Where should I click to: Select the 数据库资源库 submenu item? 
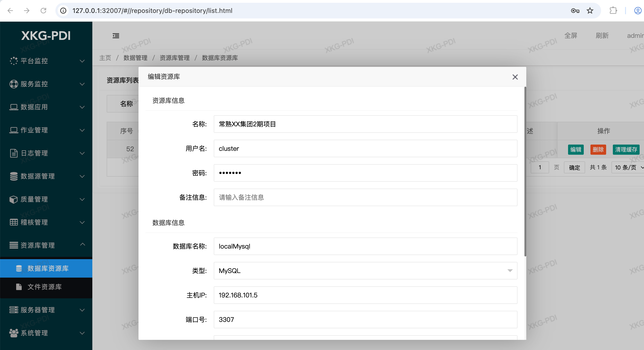coord(48,268)
